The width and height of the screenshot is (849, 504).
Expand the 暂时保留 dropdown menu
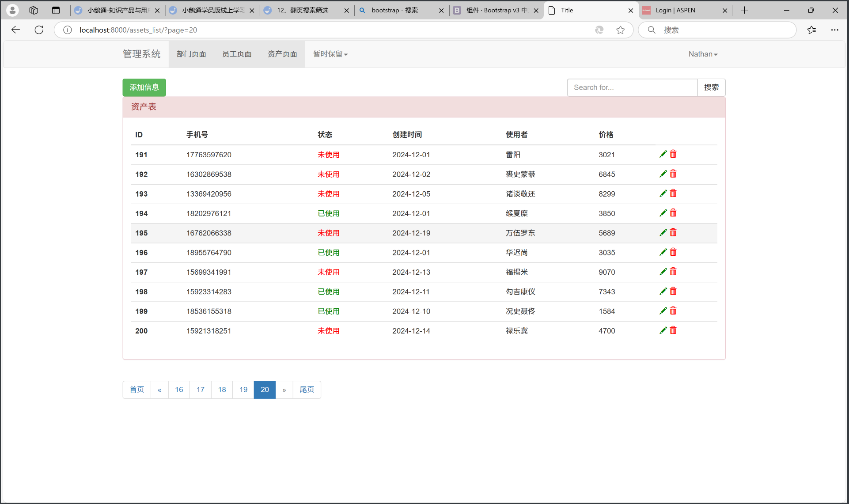point(330,54)
